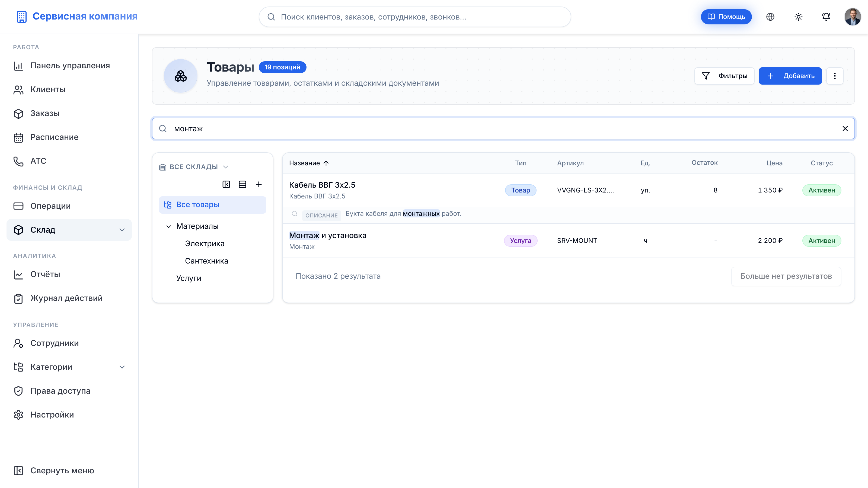Select the Услуги category
This screenshot has width=868, height=488.
point(189,278)
